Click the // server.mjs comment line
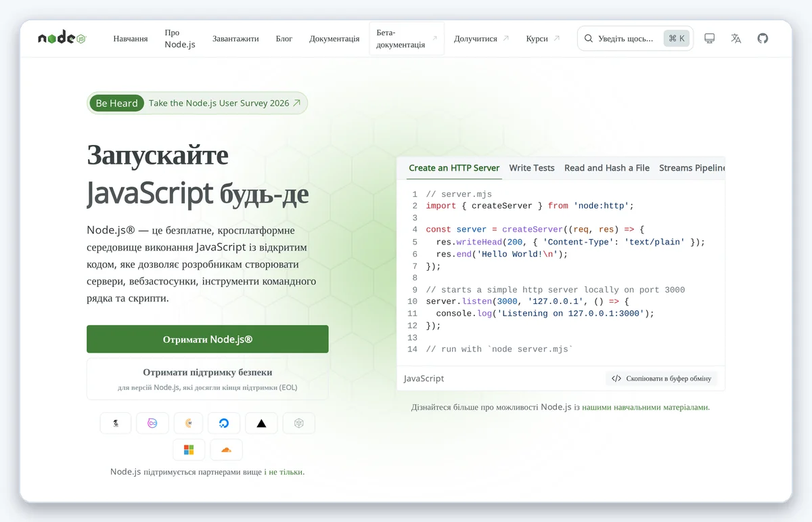 [x=459, y=194]
